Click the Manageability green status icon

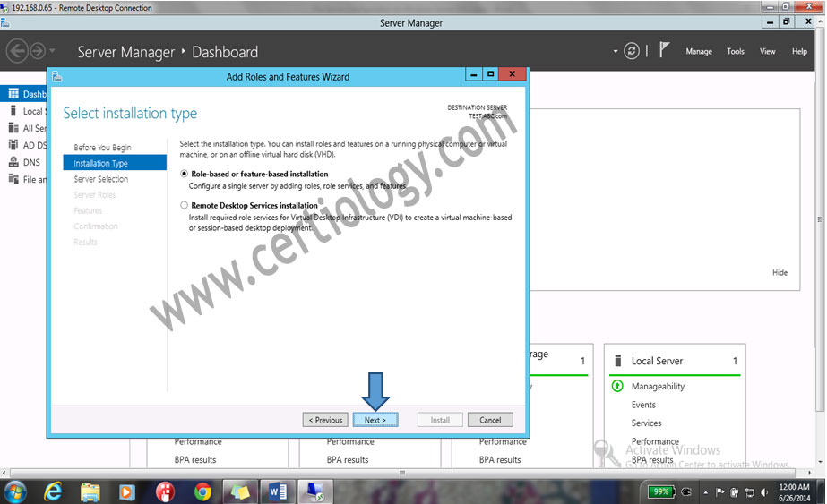[617, 386]
